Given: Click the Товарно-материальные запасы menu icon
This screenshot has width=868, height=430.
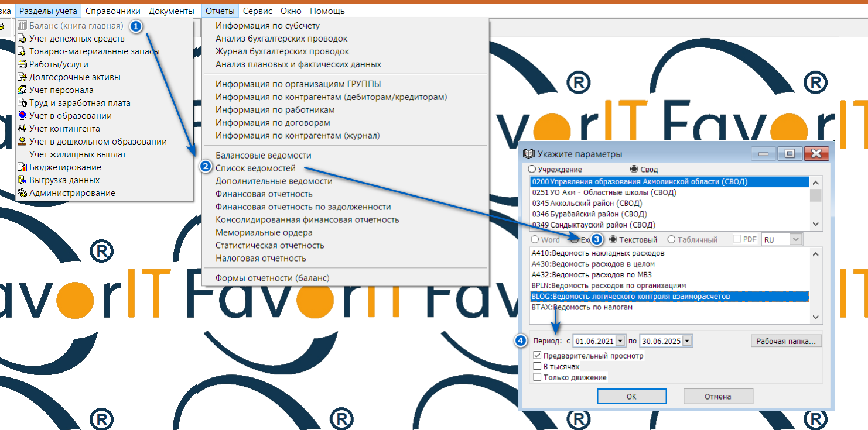Looking at the screenshot, I should pyautogui.click(x=22, y=51).
